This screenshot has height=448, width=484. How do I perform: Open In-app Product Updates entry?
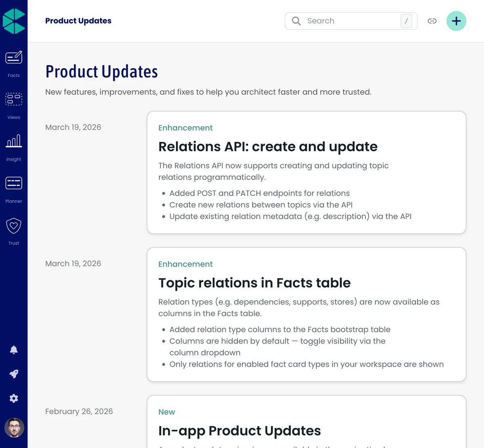(240, 431)
